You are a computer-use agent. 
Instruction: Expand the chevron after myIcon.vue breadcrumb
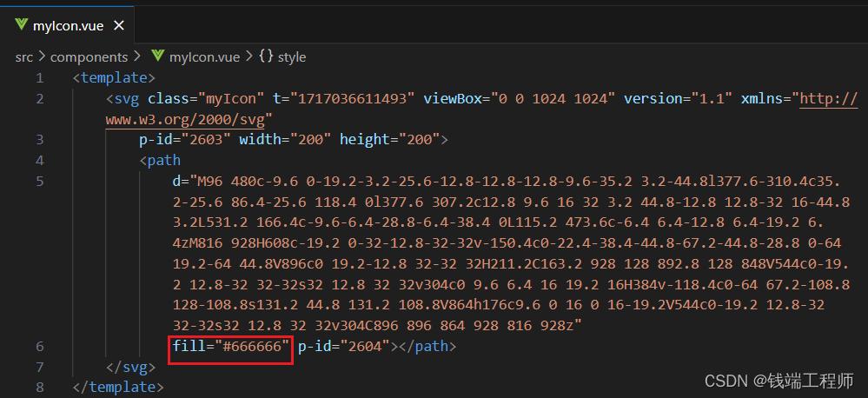coord(248,57)
